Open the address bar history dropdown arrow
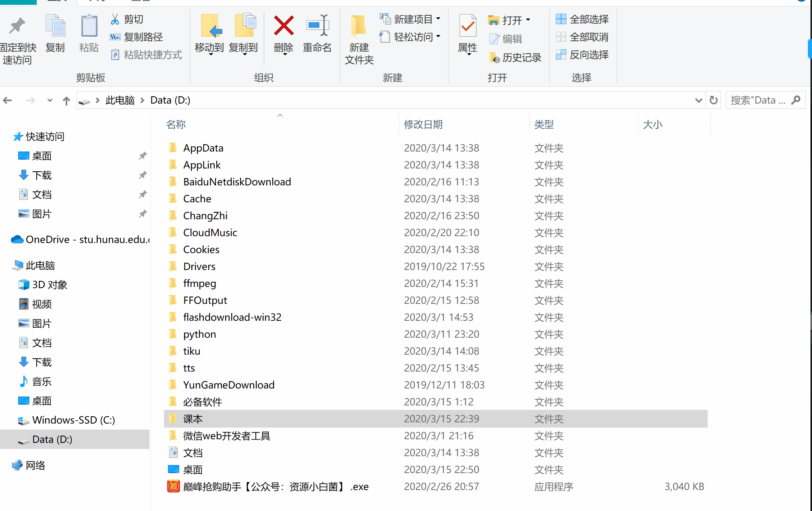 click(698, 100)
